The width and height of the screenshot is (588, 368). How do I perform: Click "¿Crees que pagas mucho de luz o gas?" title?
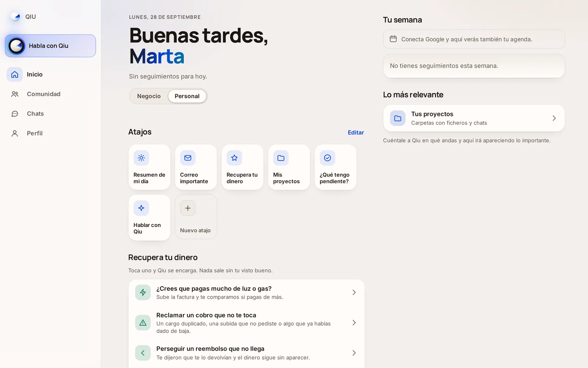coord(214,289)
